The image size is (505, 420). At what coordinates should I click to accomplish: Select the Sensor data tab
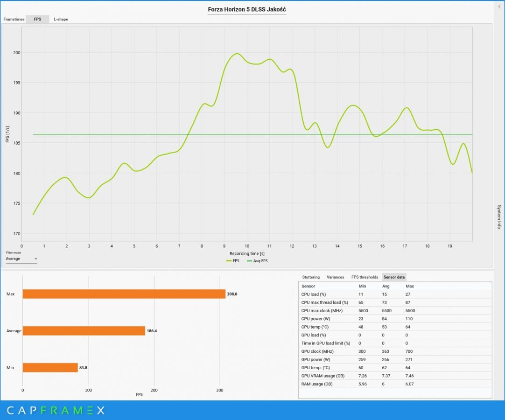click(x=394, y=277)
